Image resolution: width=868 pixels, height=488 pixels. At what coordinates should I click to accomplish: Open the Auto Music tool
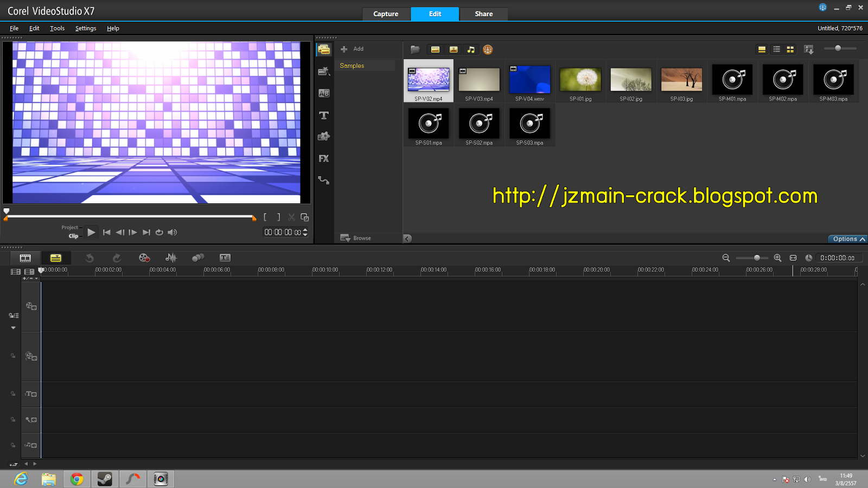pos(198,258)
